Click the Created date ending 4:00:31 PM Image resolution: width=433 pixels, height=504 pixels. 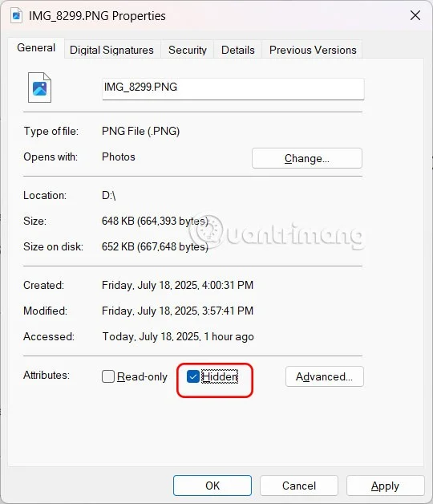(x=178, y=285)
